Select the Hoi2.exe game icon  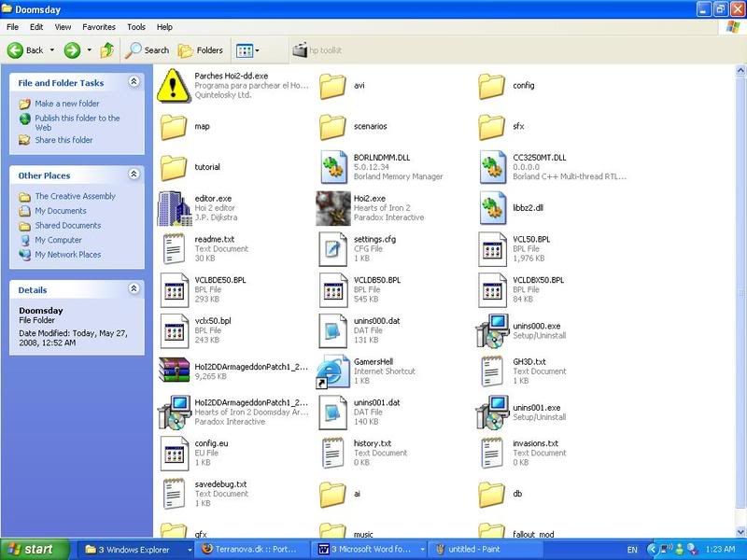333,208
